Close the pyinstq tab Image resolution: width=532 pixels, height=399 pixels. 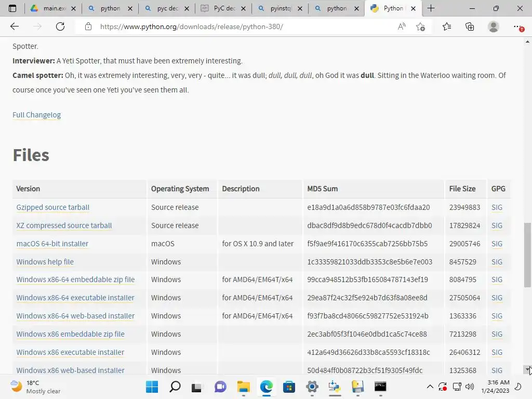tap(300, 8)
